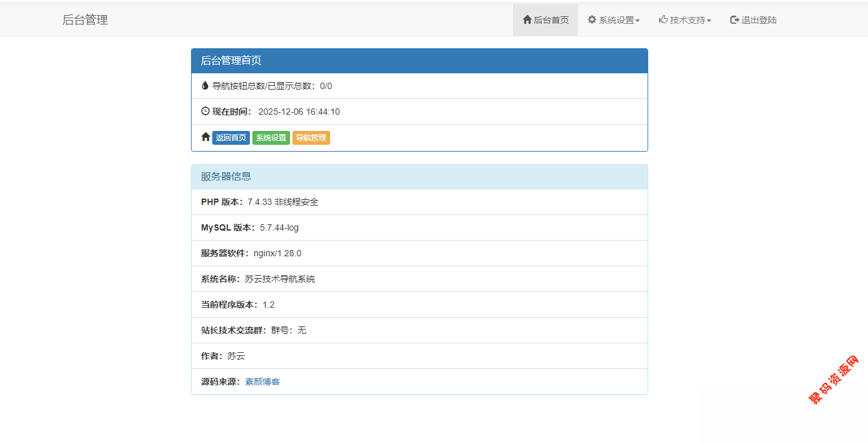Open the 素颜博客 source link
The image size is (868, 443).
[262, 382]
